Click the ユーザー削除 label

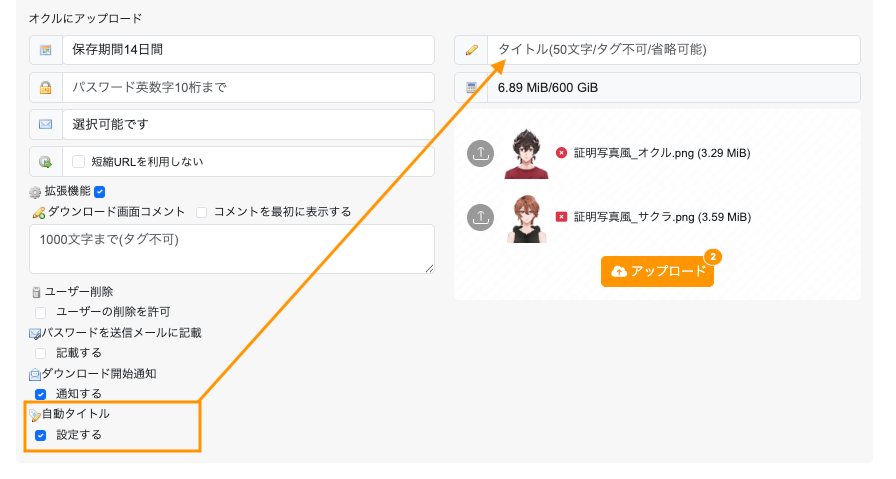(x=79, y=292)
